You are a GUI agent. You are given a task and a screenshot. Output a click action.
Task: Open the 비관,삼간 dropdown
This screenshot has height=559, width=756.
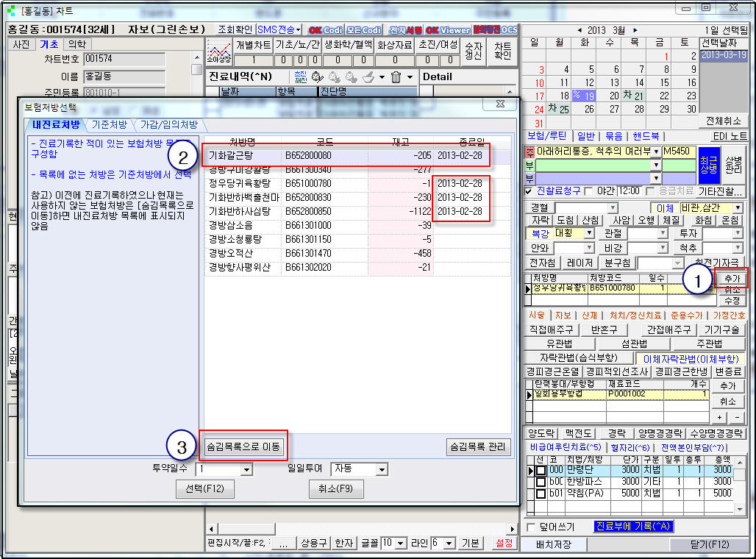[738, 208]
